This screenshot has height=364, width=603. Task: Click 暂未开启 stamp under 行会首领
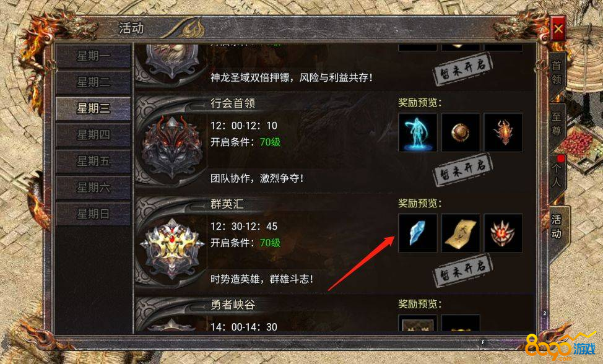click(462, 171)
